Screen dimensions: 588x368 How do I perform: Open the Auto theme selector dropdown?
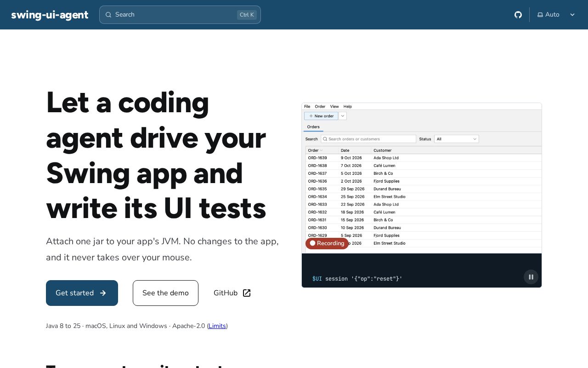(x=556, y=15)
